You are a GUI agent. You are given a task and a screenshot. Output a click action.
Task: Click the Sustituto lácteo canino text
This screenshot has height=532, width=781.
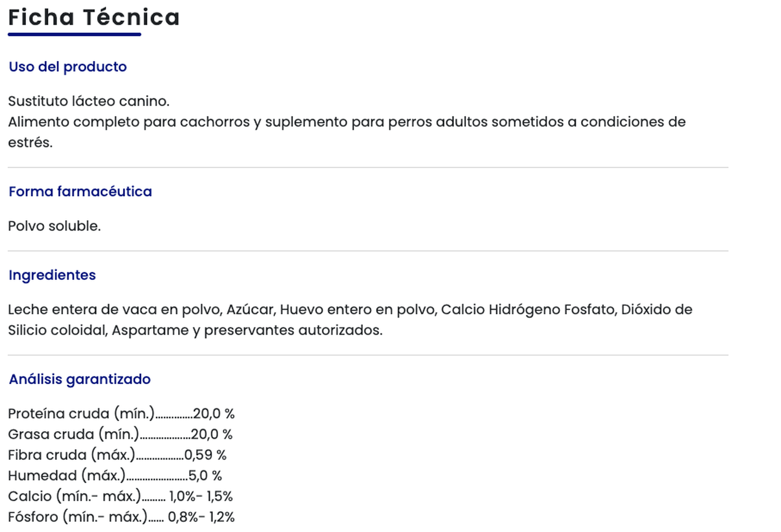[x=89, y=101]
